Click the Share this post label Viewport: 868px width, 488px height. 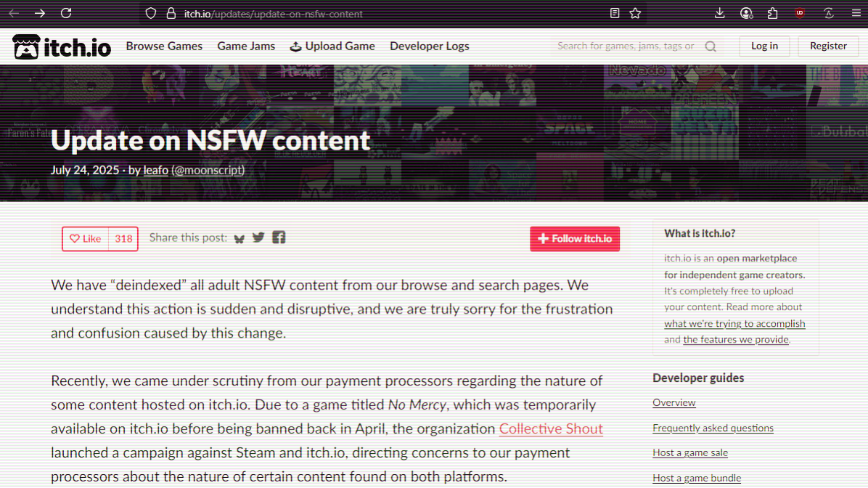[188, 237]
